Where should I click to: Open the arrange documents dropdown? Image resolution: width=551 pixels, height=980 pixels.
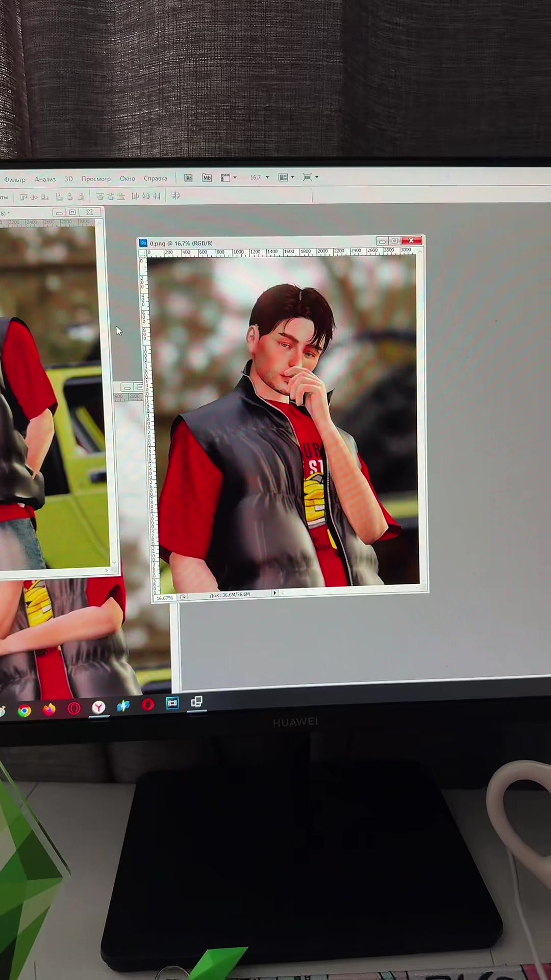pyautogui.click(x=286, y=178)
